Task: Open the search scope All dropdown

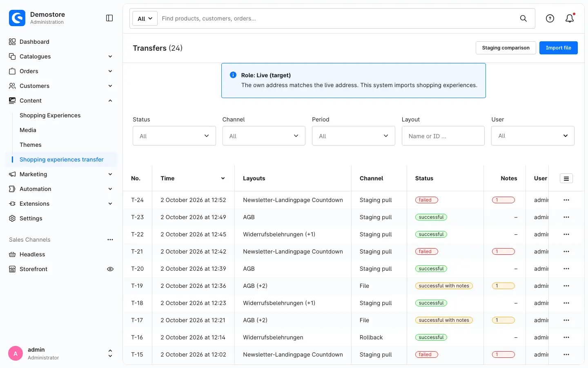Action: pos(145,18)
